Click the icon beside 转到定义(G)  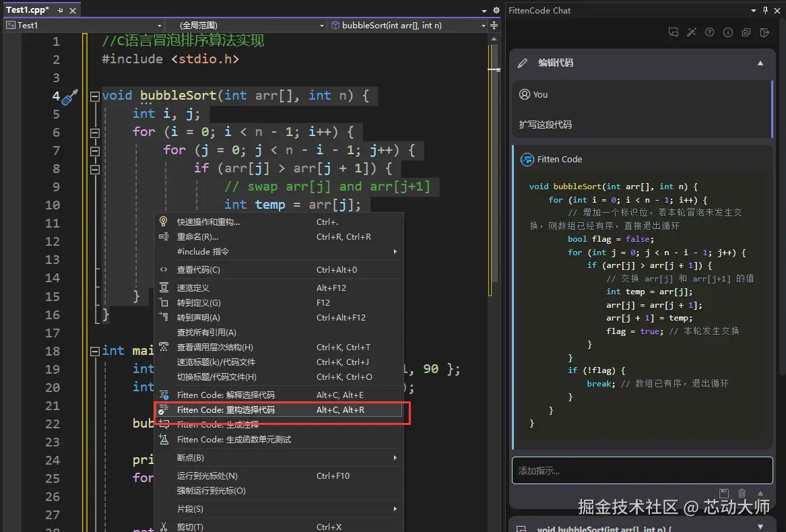tap(164, 302)
